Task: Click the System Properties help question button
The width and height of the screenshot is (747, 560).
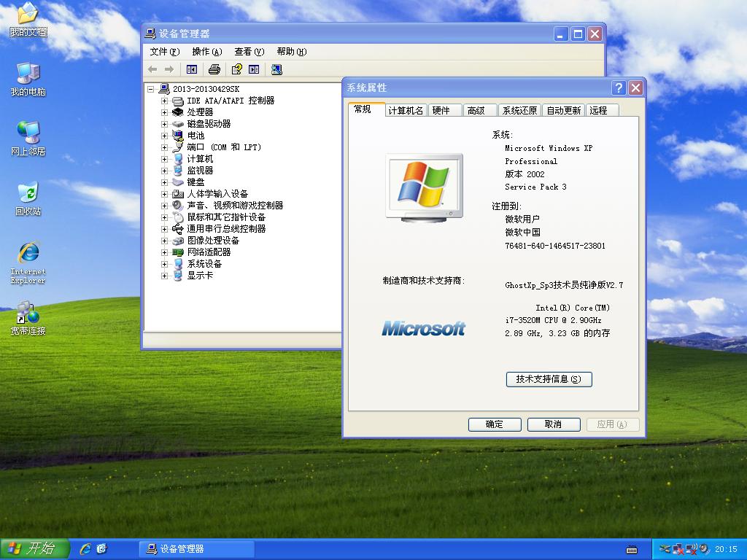Action: (619, 87)
